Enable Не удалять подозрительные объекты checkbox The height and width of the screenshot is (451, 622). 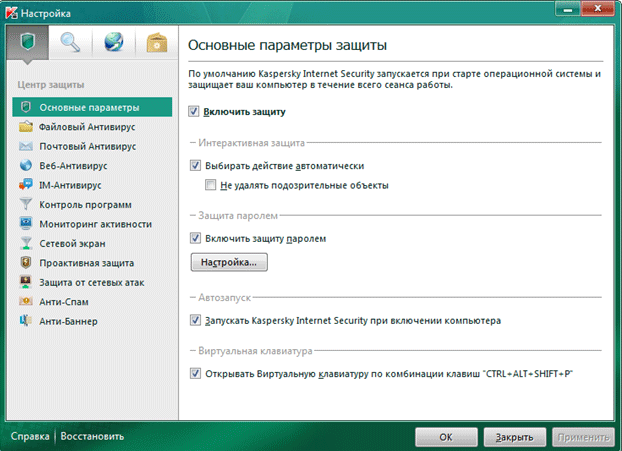(x=210, y=184)
